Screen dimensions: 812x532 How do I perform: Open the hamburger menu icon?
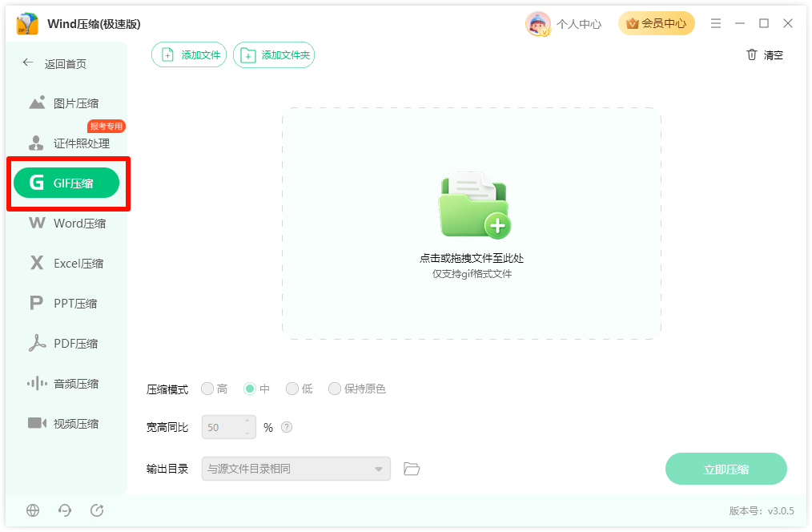click(716, 23)
